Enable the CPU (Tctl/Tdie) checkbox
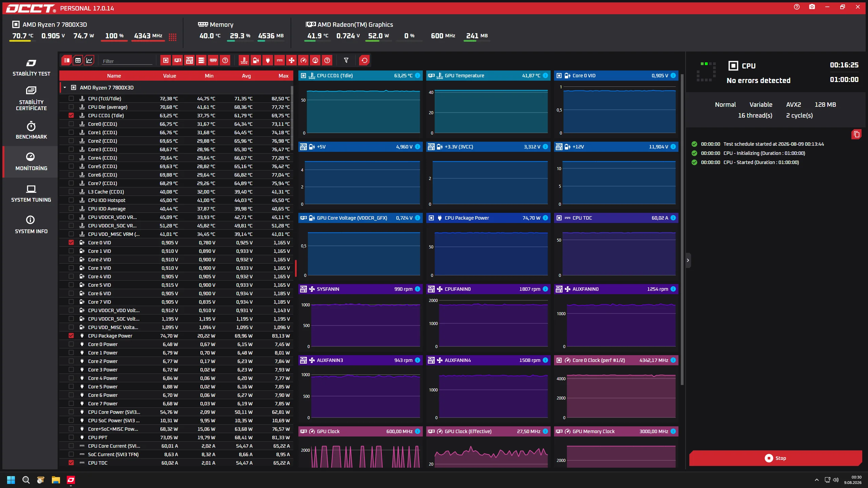This screenshot has height=488, width=868. pyautogui.click(x=71, y=99)
